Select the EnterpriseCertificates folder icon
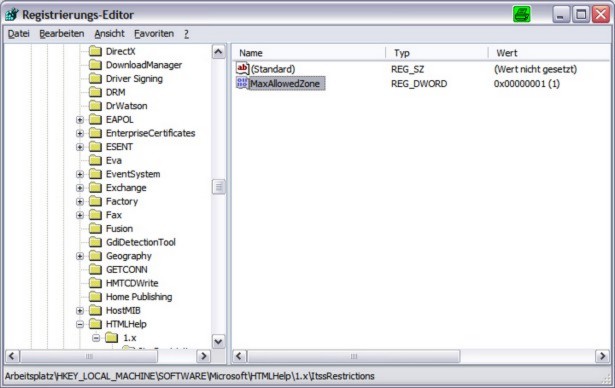Viewport: 615px width, 388px height. pos(95,133)
